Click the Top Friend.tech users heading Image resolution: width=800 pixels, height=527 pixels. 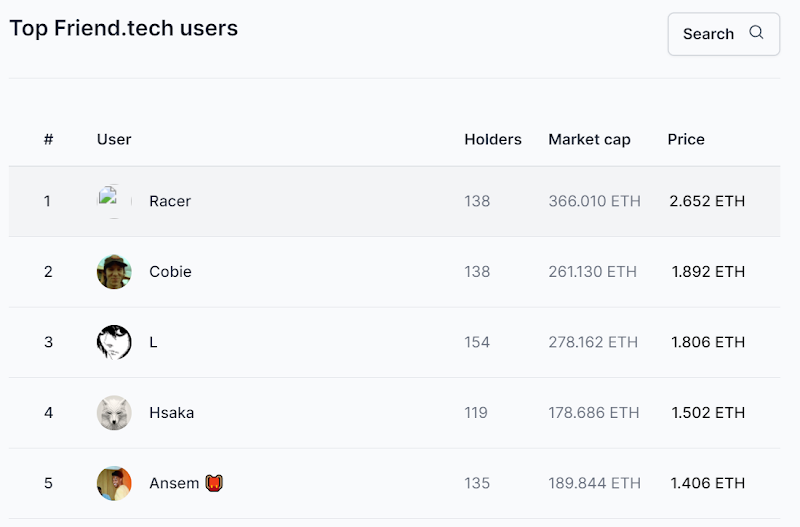pyautogui.click(x=123, y=28)
